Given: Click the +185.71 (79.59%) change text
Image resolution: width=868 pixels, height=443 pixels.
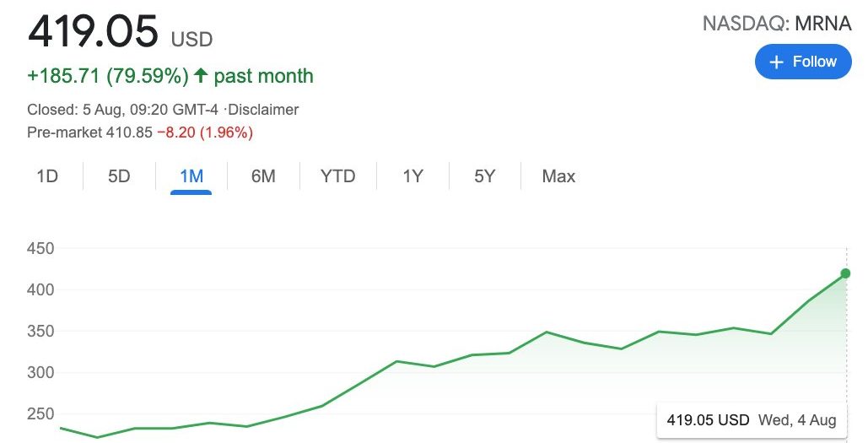Looking at the screenshot, I should point(108,76).
